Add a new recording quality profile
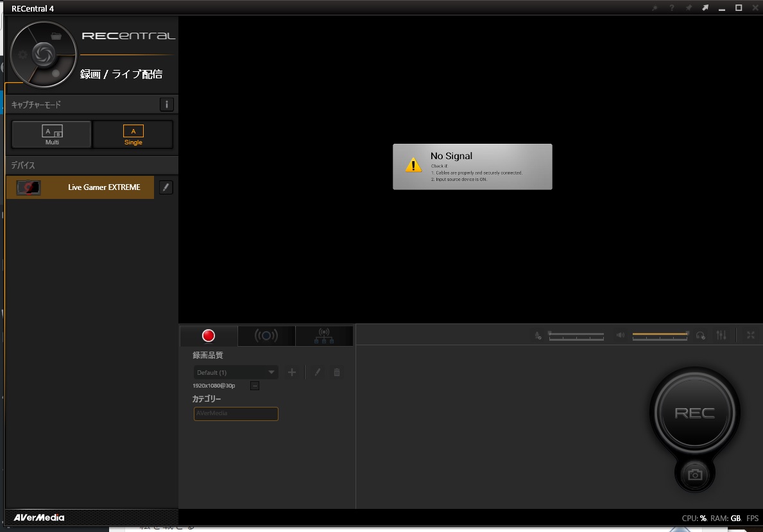763x532 pixels. (x=292, y=372)
